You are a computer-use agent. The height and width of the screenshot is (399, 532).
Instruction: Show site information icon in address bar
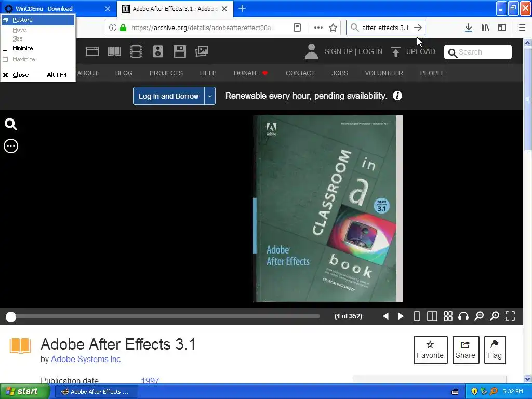112,28
